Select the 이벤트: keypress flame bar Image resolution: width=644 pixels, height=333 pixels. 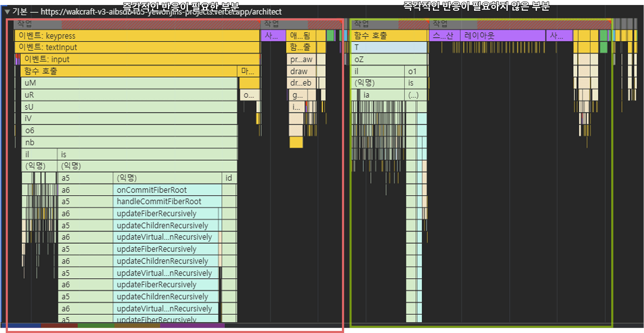pyautogui.click(x=137, y=36)
